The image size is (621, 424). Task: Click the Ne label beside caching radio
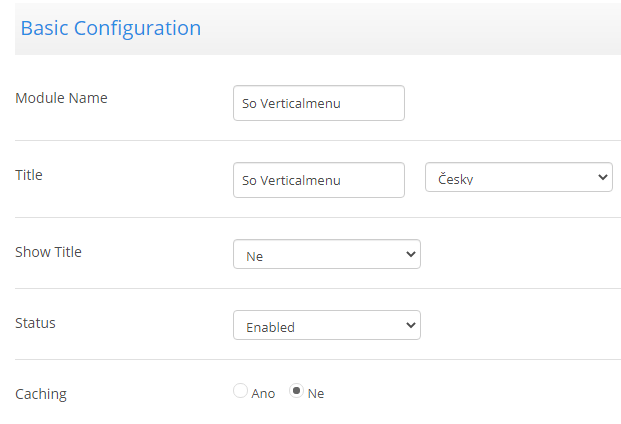(316, 394)
